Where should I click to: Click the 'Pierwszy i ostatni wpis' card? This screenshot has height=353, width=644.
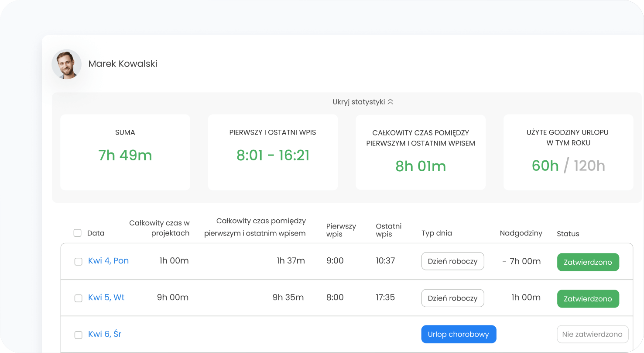pos(273,152)
